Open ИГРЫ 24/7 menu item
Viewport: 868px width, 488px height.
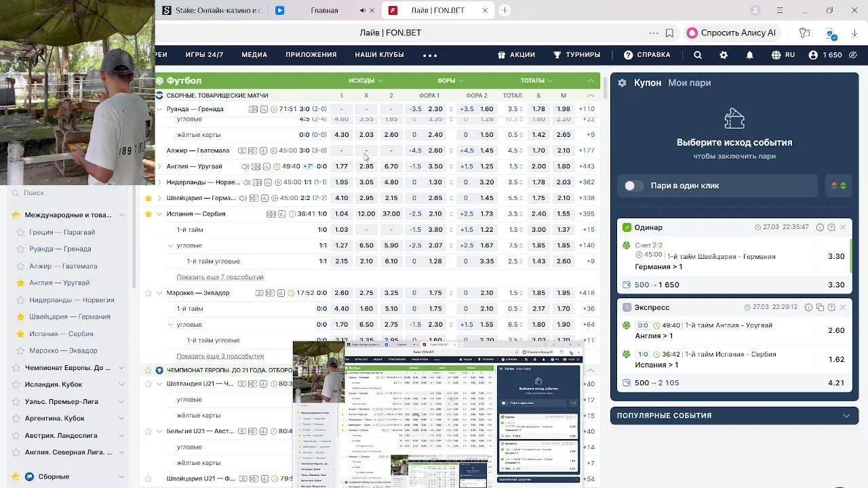pos(204,55)
